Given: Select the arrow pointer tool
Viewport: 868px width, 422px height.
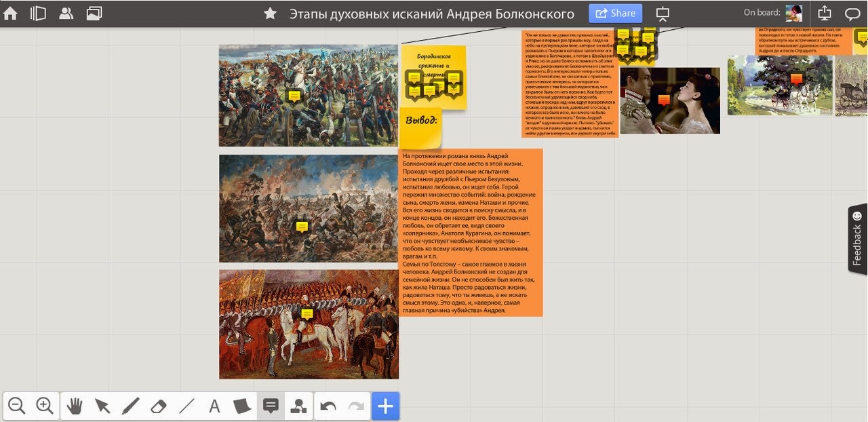Looking at the screenshot, I should coord(102,406).
